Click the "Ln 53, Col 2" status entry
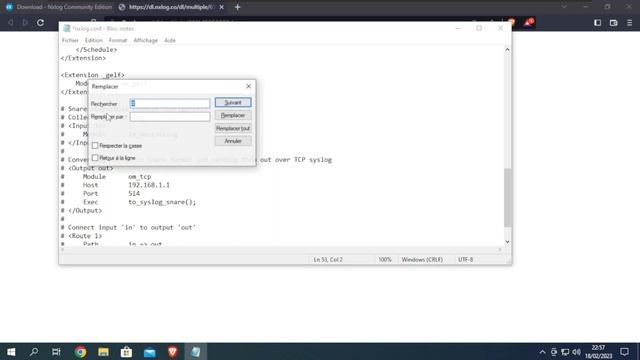 [328, 260]
